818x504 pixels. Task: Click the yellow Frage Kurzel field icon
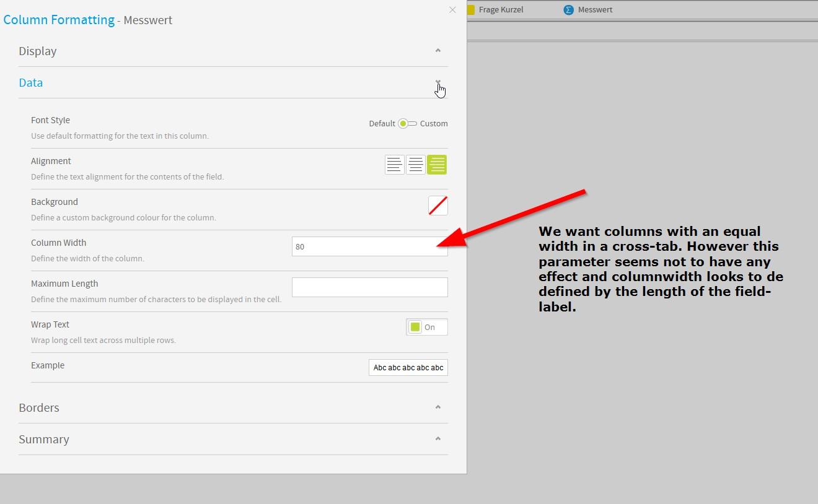click(470, 10)
